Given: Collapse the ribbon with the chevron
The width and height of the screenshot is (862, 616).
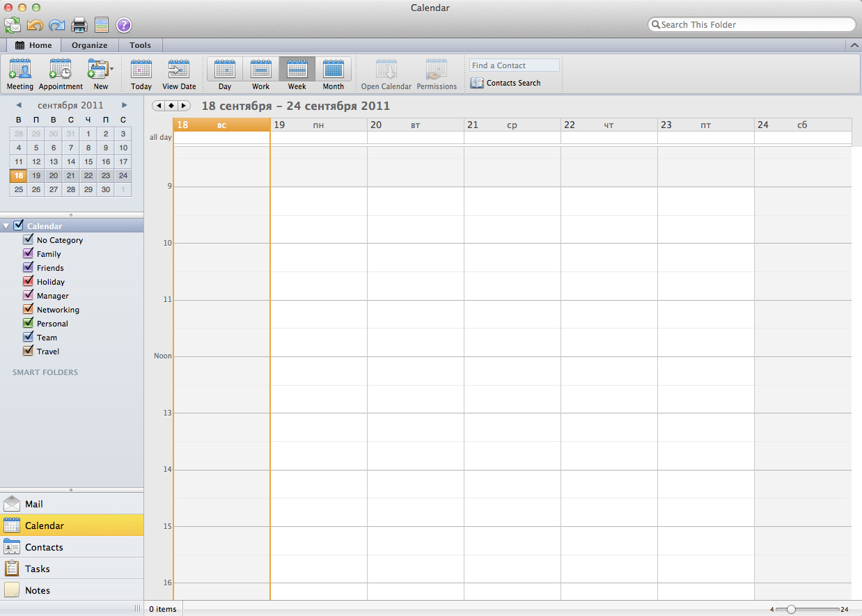Looking at the screenshot, I should click(854, 45).
